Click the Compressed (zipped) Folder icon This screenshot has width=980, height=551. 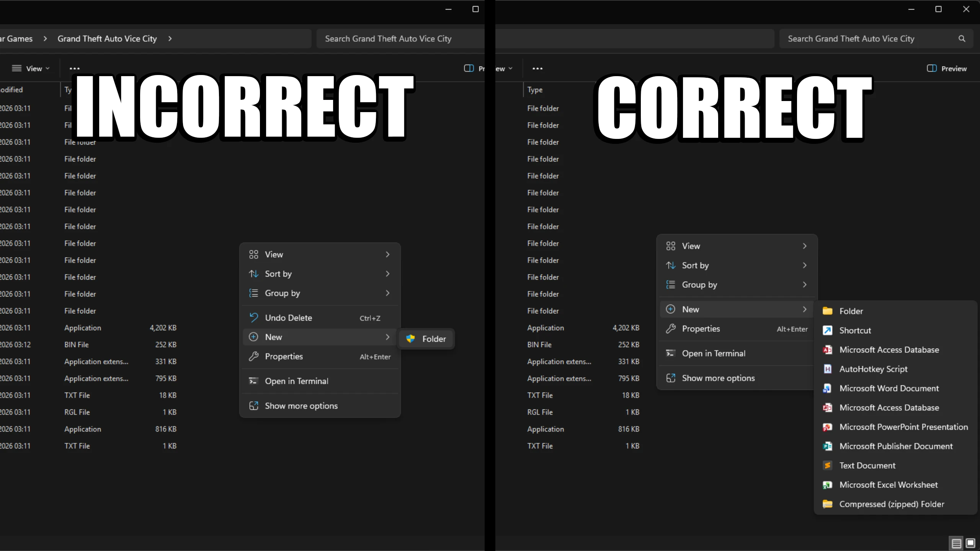(827, 504)
